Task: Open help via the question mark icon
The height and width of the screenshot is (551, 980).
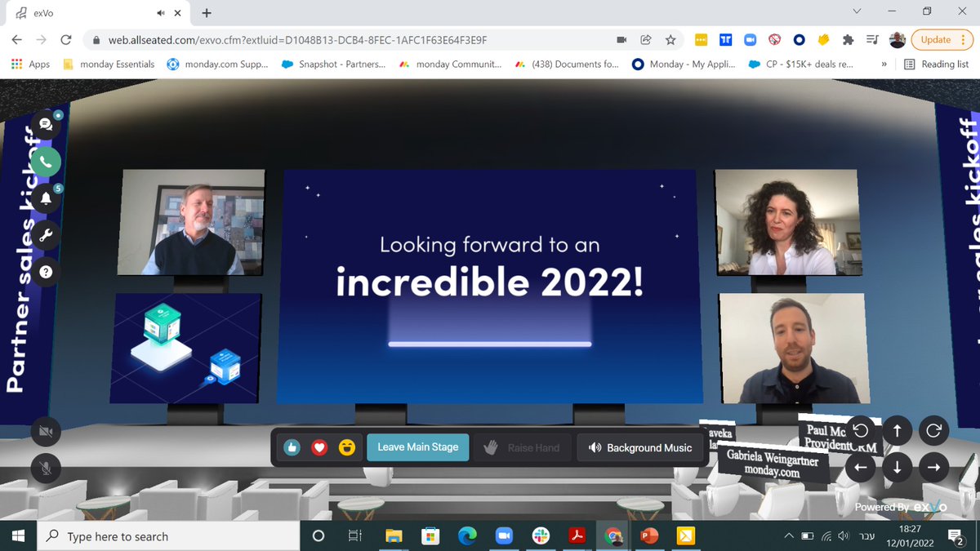Action: pyautogui.click(x=47, y=272)
